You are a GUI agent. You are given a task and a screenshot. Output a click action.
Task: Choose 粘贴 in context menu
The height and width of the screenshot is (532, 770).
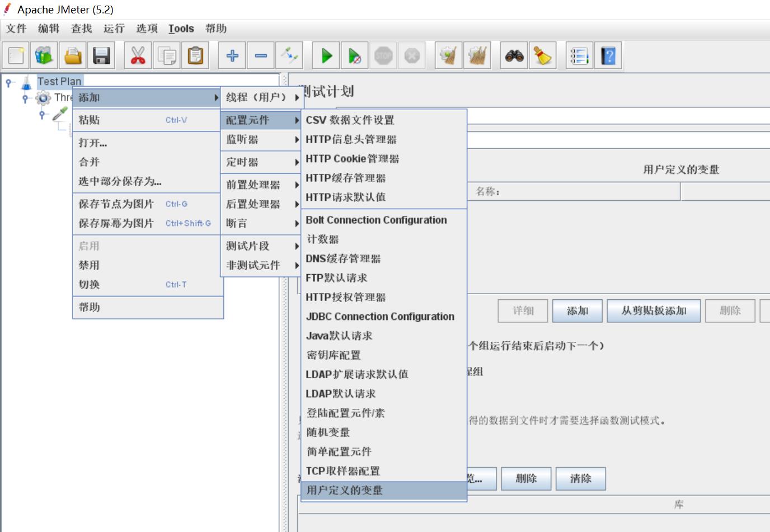pyautogui.click(x=148, y=120)
